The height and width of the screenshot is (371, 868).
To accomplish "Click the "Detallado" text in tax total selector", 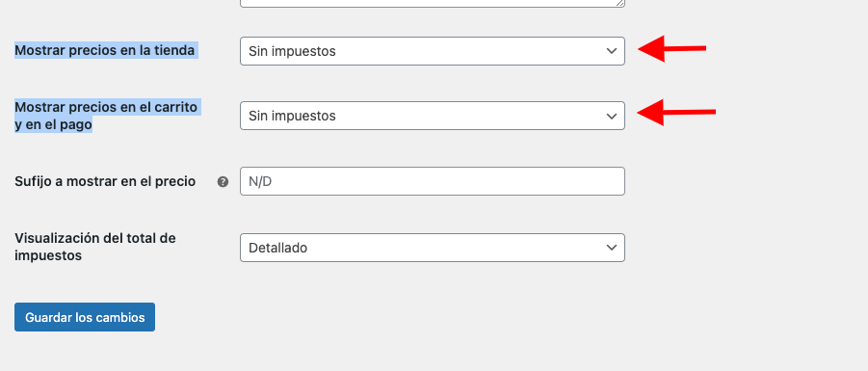I will coord(277,248).
